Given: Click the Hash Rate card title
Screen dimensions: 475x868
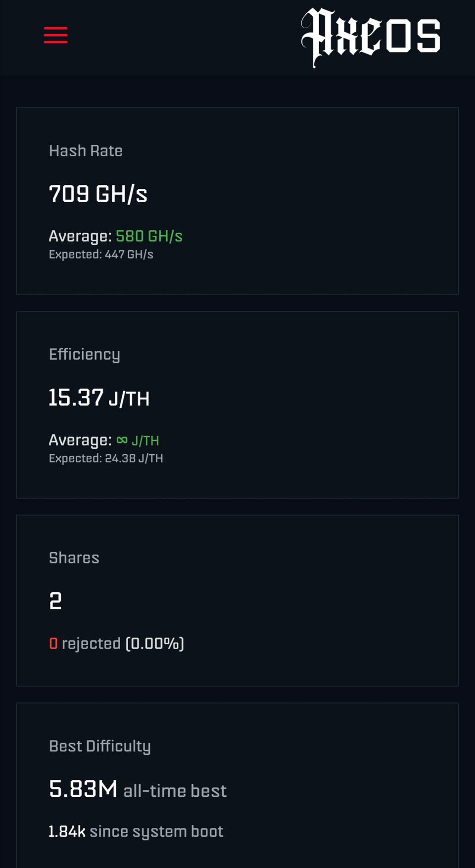Looking at the screenshot, I should point(86,151).
